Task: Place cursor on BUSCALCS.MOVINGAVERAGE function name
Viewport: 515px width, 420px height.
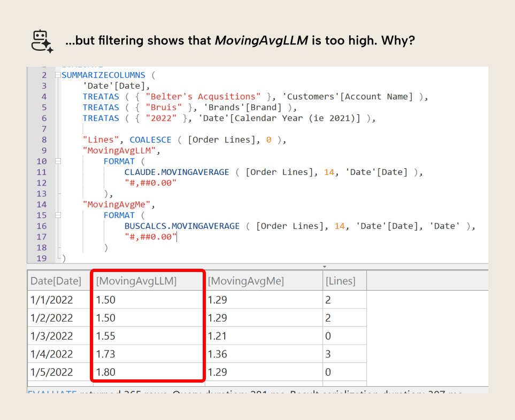Action: tap(182, 226)
